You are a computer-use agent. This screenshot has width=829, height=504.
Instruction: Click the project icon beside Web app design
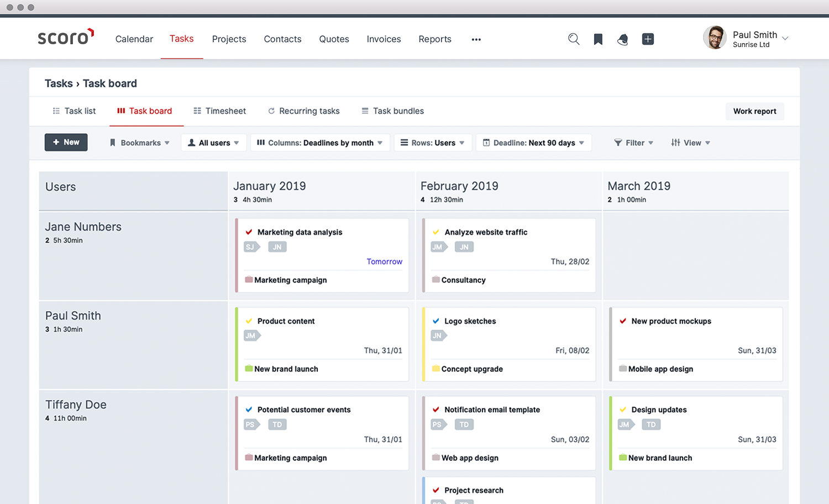tap(436, 458)
